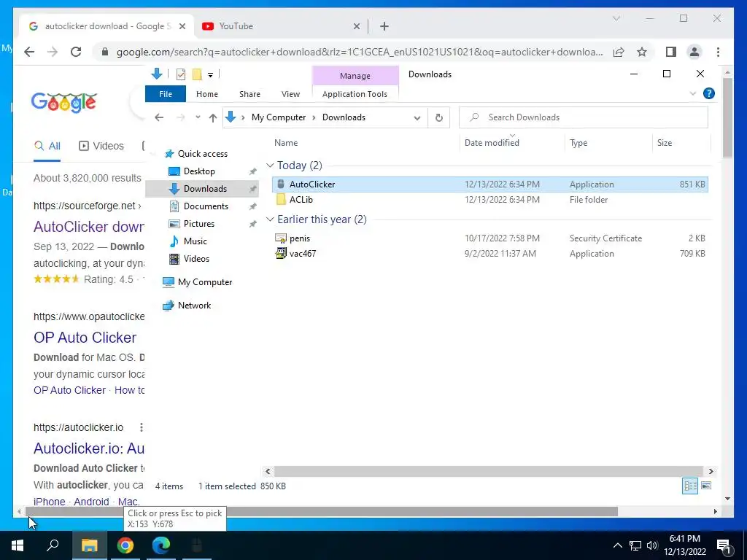Viewport: 747px width, 560px height.
Task: Click the Properties icon in Explorer's quick access toolbar
Action: coord(181,74)
